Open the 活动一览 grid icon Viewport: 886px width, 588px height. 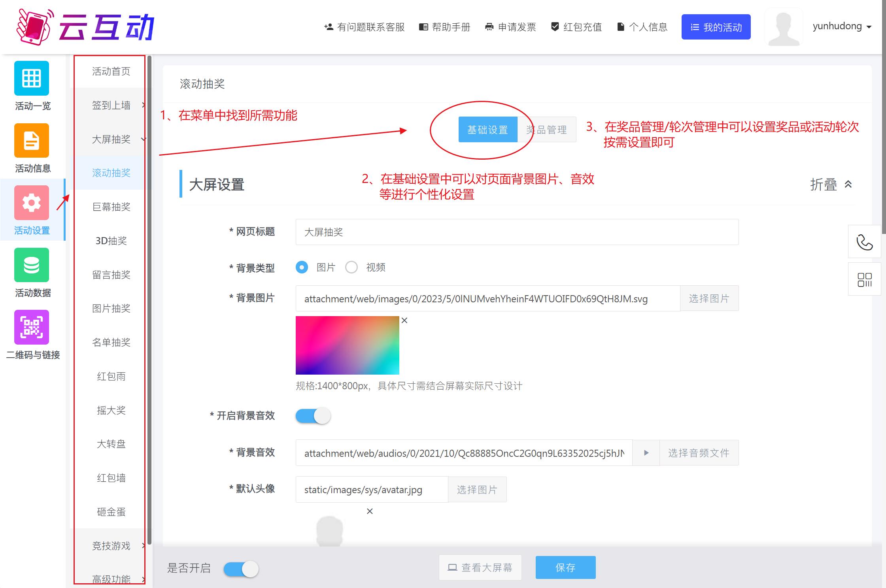(32, 78)
